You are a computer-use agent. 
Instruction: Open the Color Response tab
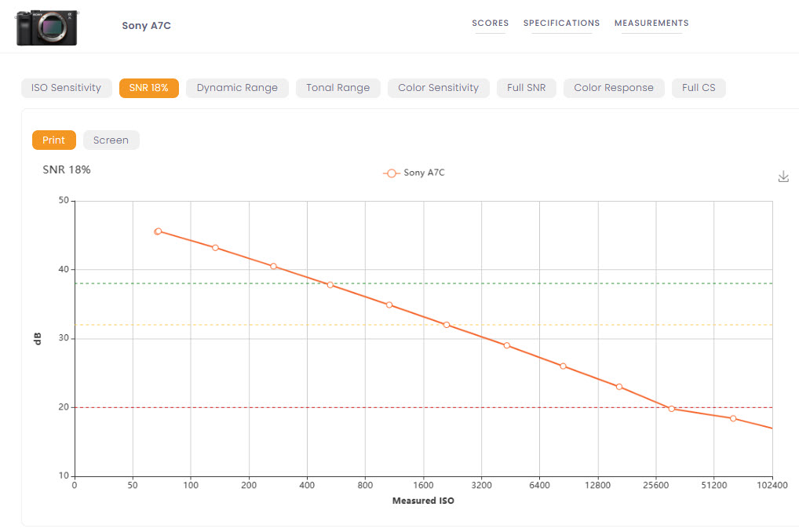pos(614,88)
